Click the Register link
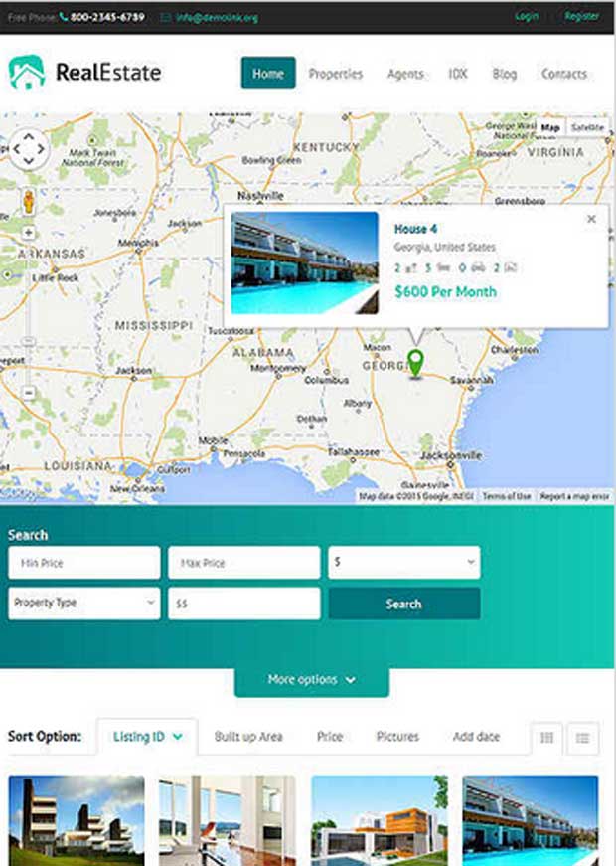Image resolution: width=616 pixels, height=866 pixels. click(582, 17)
